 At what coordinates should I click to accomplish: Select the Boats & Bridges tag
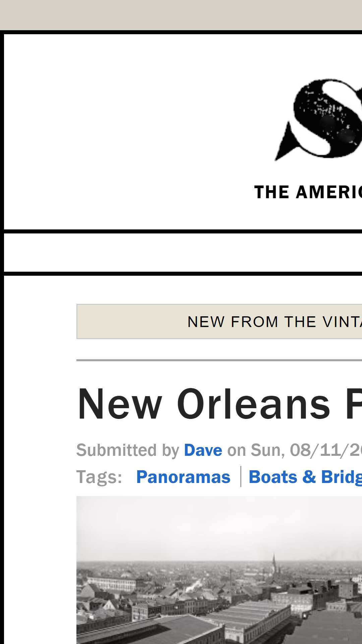tap(305, 477)
